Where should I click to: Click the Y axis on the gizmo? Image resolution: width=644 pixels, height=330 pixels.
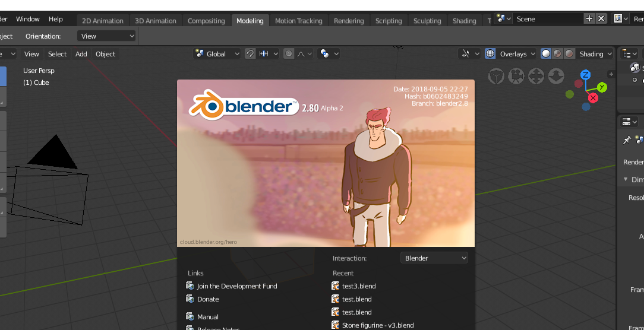(x=602, y=87)
